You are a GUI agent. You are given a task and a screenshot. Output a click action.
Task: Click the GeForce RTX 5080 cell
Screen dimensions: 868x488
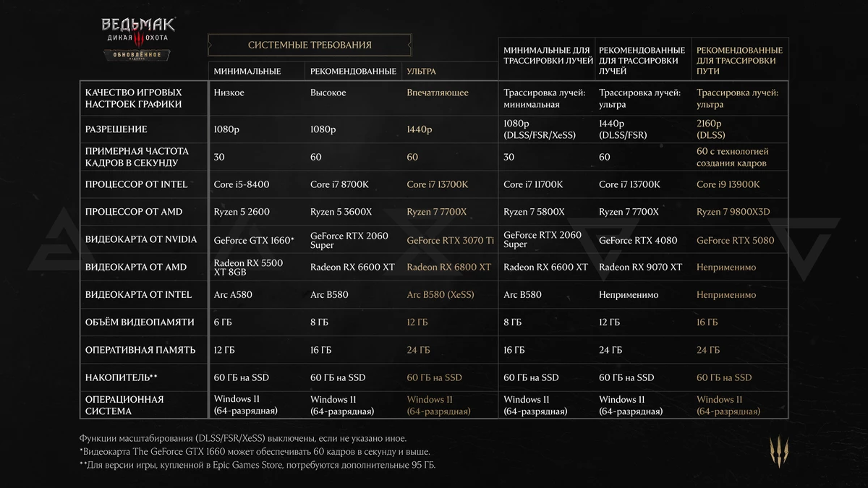point(735,240)
